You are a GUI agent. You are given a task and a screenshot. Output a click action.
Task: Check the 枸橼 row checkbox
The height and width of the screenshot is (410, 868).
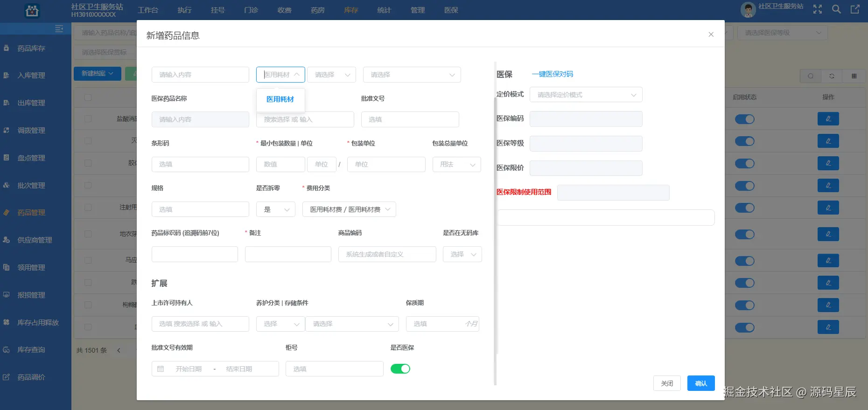[88, 305]
